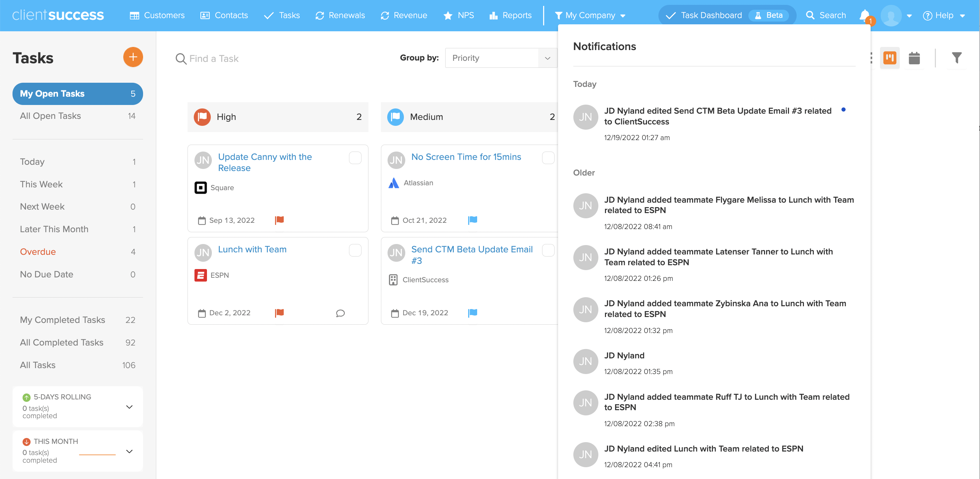980x479 pixels.
Task: Show Today tasks filter
Action: (77, 162)
